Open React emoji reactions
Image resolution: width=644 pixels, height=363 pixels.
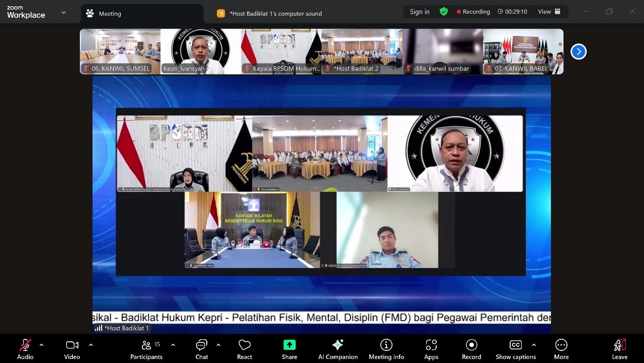(245, 349)
